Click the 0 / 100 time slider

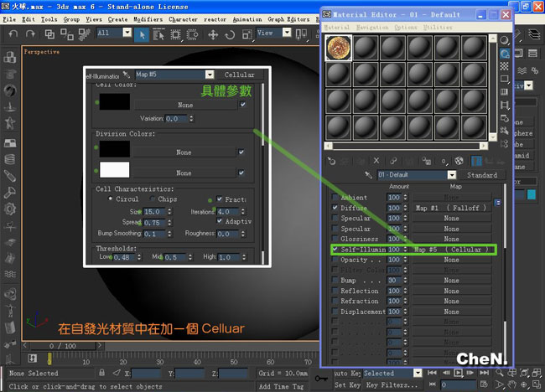[63, 346]
